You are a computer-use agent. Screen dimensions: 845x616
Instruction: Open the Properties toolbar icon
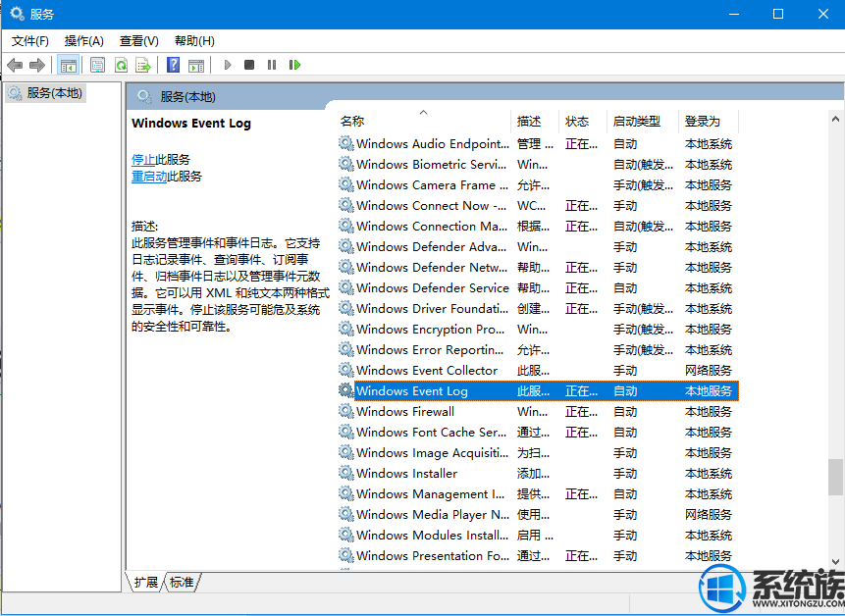(97, 65)
